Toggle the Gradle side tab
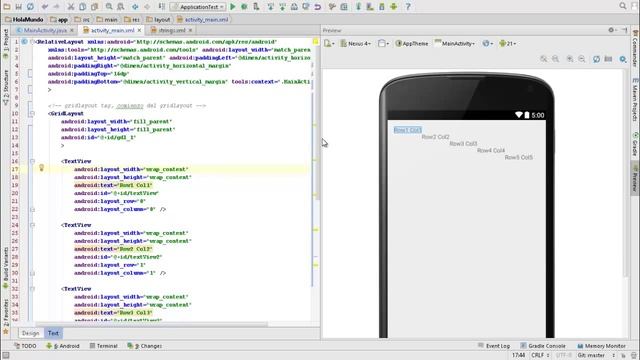640x360 pixels. tap(635, 145)
